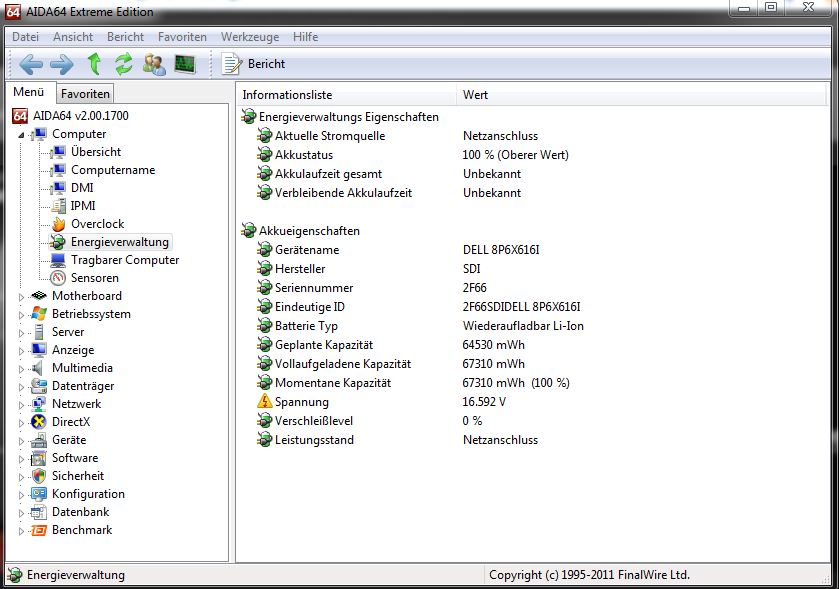Click the Benchmark orange icon
Viewport: 839px width, 589px height.
tap(39, 531)
